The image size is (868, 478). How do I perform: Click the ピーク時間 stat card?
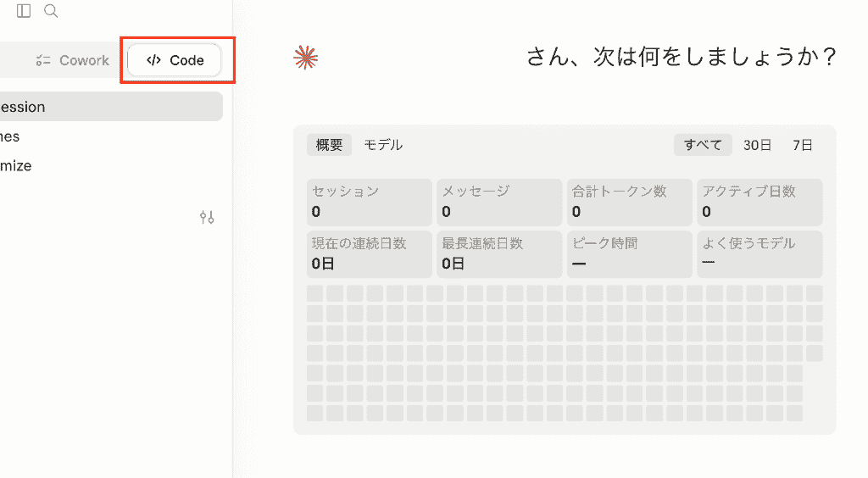630,254
